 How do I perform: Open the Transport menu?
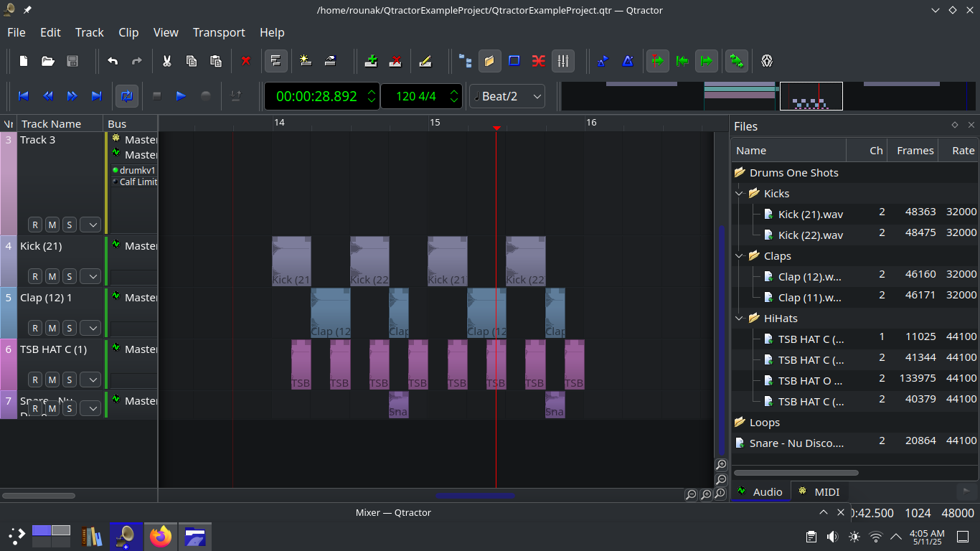coord(219,32)
